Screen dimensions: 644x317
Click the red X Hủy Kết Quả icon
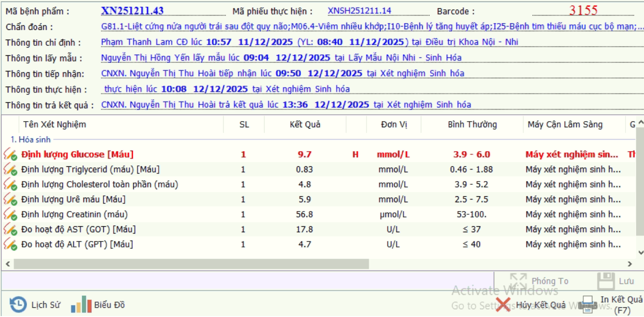503,305
